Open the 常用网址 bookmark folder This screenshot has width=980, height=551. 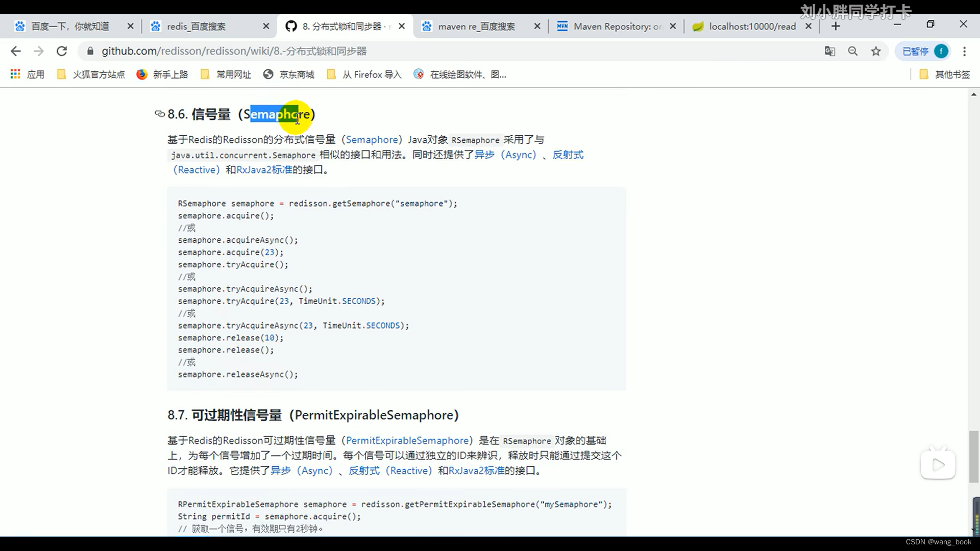tap(226, 74)
